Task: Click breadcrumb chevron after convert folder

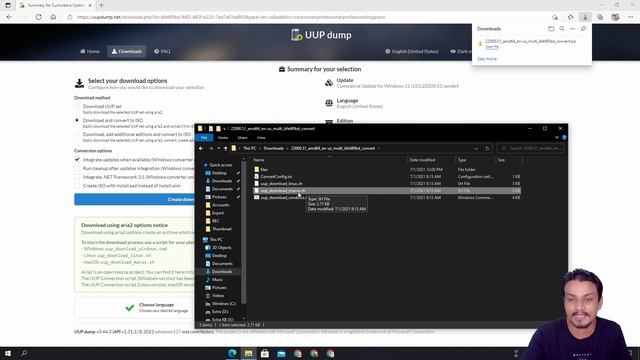Action: 379,149
